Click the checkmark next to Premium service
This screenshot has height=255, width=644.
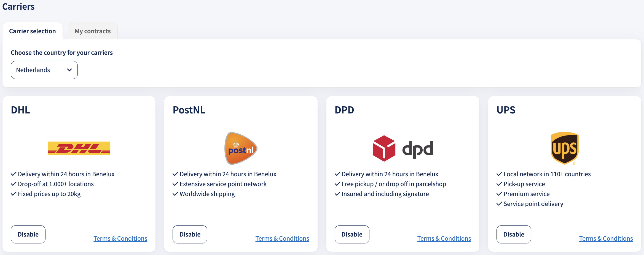[499, 194]
